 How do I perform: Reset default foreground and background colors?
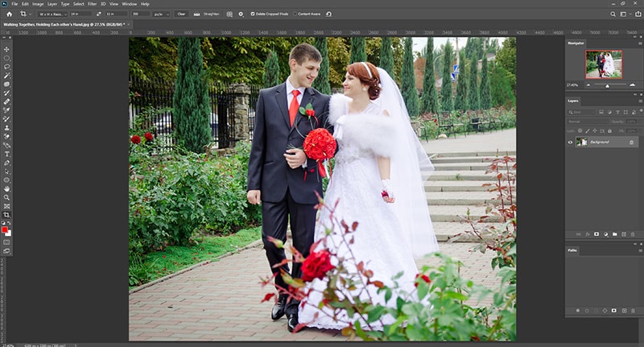[x=3, y=223]
